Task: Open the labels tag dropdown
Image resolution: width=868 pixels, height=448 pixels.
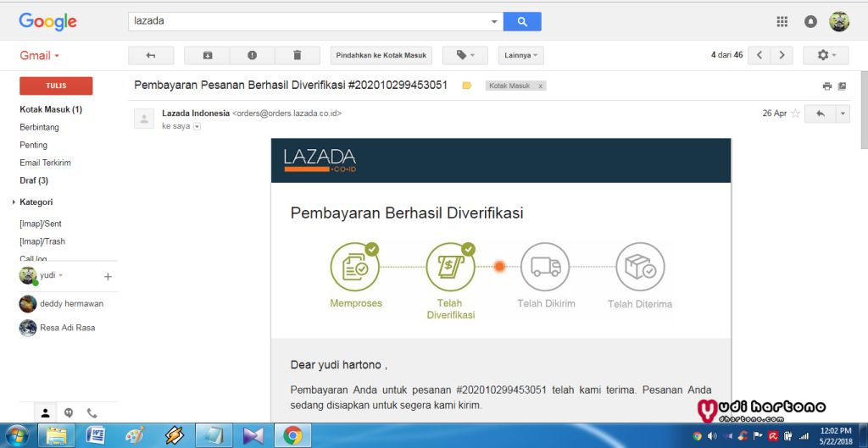Action: click(x=465, y=55)
